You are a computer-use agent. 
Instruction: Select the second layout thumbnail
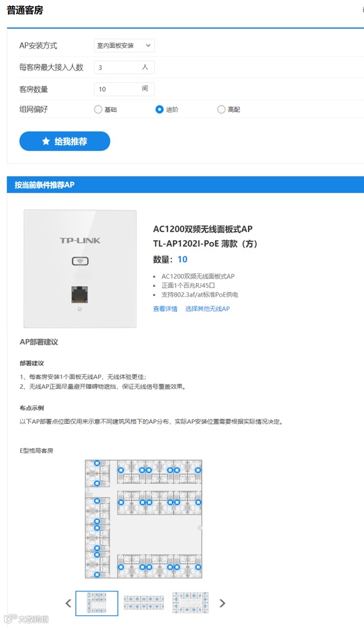(144, 603)
